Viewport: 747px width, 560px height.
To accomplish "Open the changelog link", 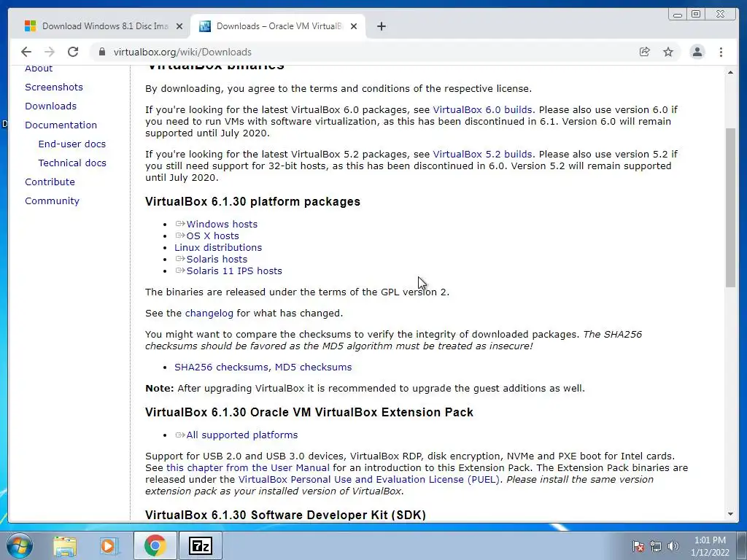I will coord(209,314).
